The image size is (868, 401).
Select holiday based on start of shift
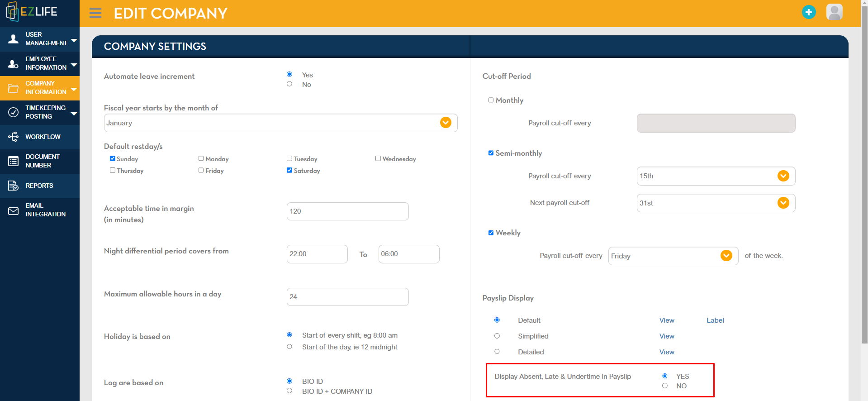[289, 335]
